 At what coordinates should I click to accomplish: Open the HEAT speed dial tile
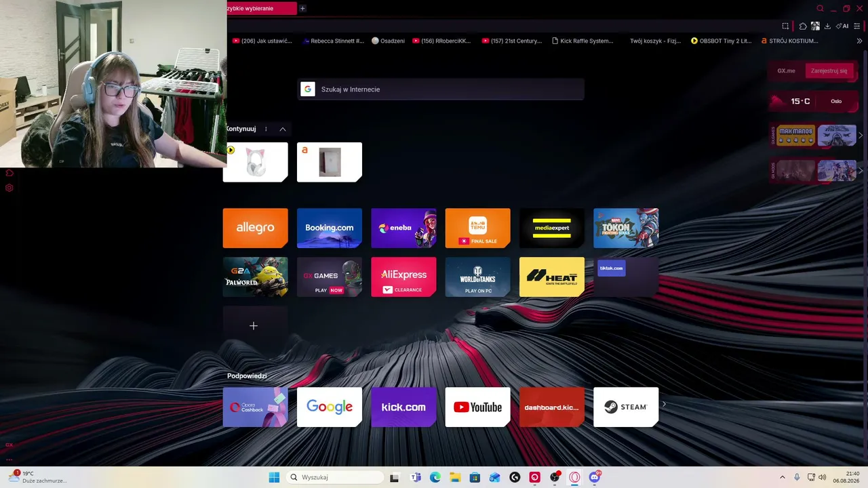552,277
